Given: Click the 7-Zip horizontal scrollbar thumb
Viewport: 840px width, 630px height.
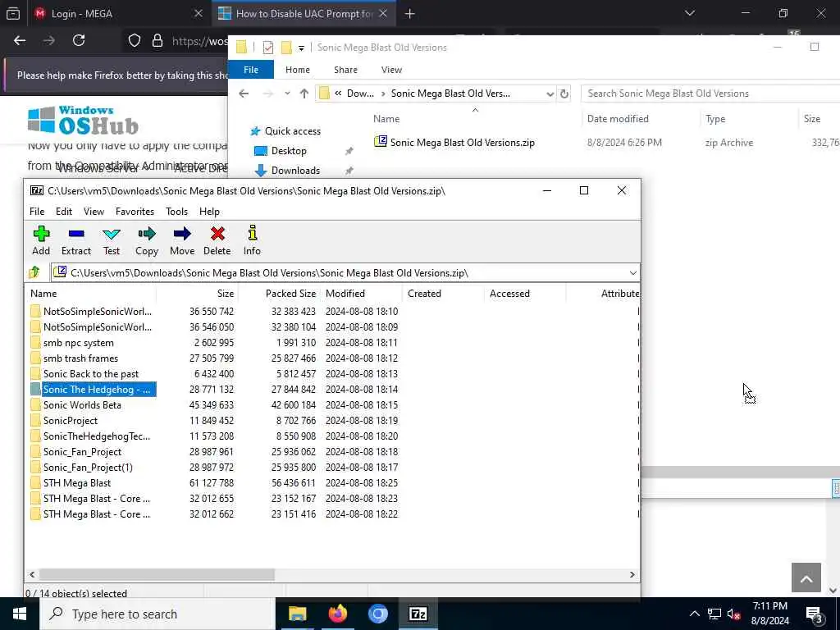Looking at the screenshot, I should click(157, 574).
